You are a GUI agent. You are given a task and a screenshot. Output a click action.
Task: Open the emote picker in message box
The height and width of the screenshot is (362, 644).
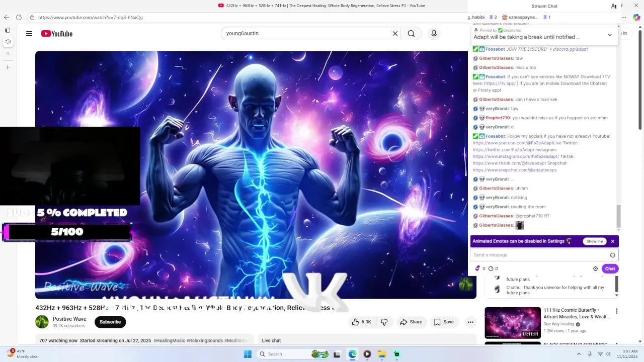tap(612, 255)
